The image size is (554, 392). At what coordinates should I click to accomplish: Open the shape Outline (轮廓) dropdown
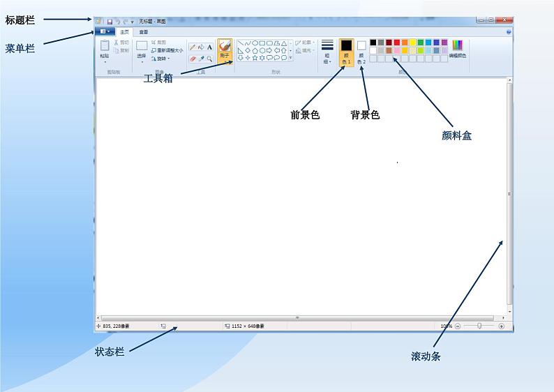(305, 43)
